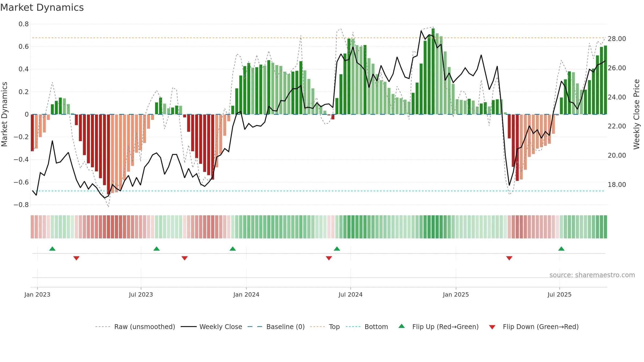
Task: Select the Flip Down marker in autumn 2023
Action: 185,258
